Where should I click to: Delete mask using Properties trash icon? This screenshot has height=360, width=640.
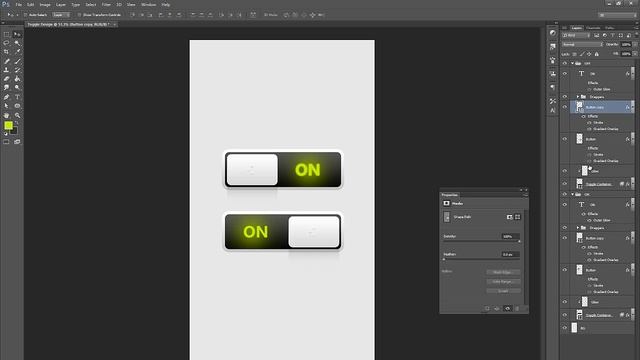coord(517,309)
